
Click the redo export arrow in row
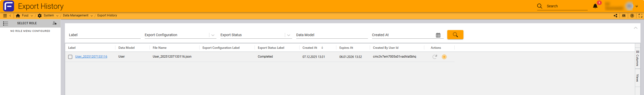point(435,57)
